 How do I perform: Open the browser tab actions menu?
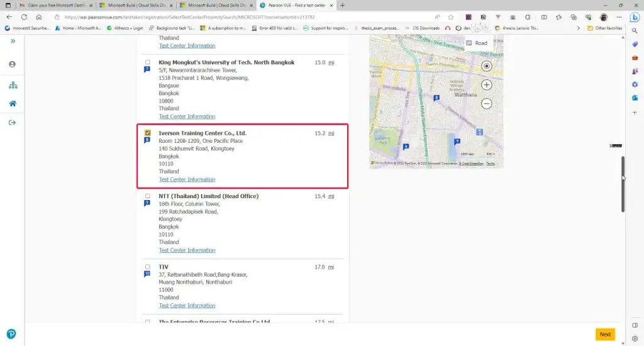8,5
